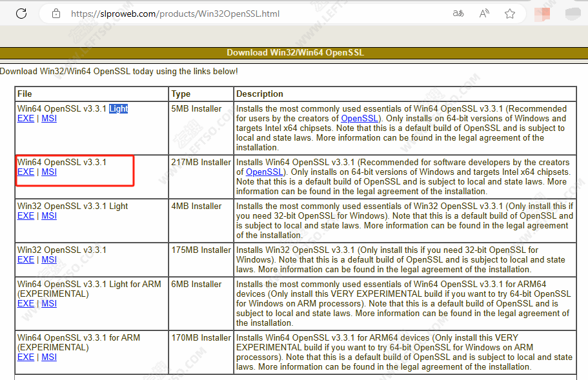Reload the page with the refresh icon
588x380 pixels.
(x=21, y=14)
